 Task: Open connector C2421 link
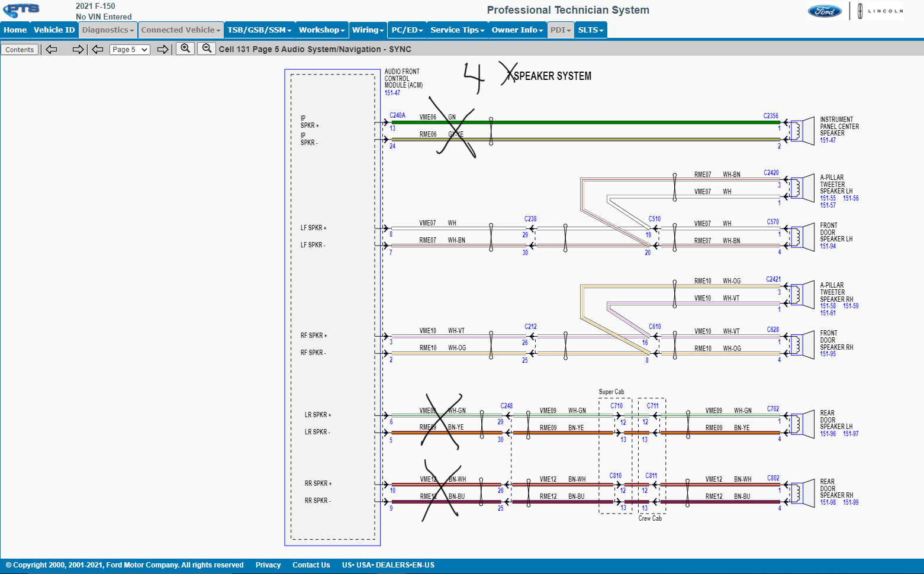click(774, 279)
